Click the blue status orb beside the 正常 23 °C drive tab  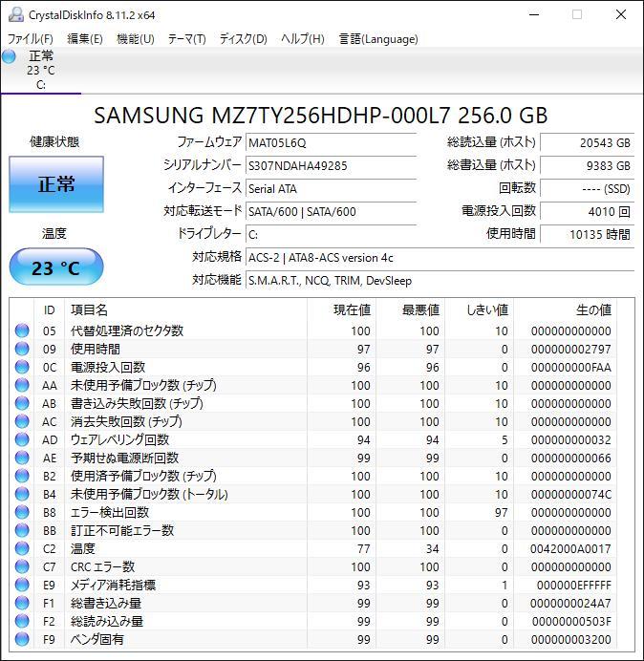click(9, 56)
